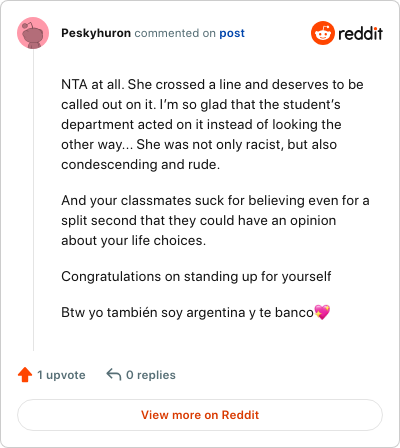400x448 pixels.
Task: Click the reply arrow icon
Action: (114, 375)
